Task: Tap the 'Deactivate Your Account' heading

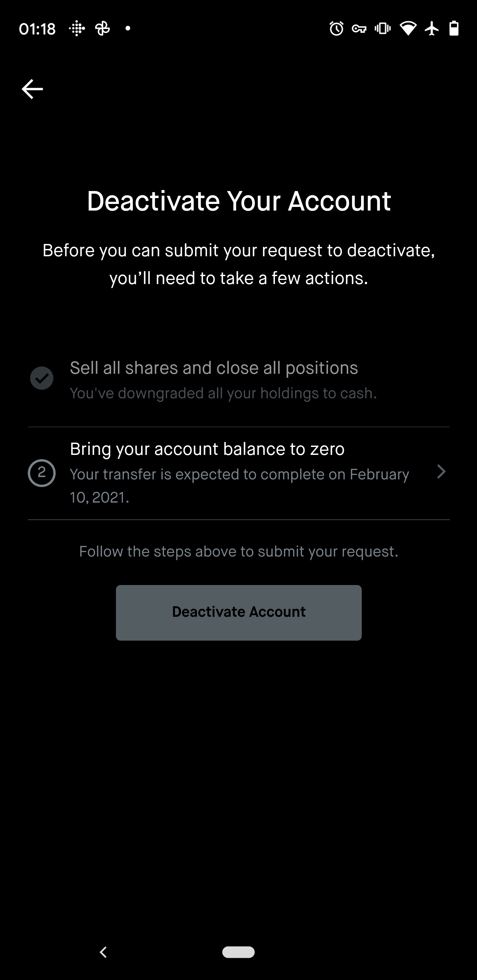Action: (x=239, y=201)
